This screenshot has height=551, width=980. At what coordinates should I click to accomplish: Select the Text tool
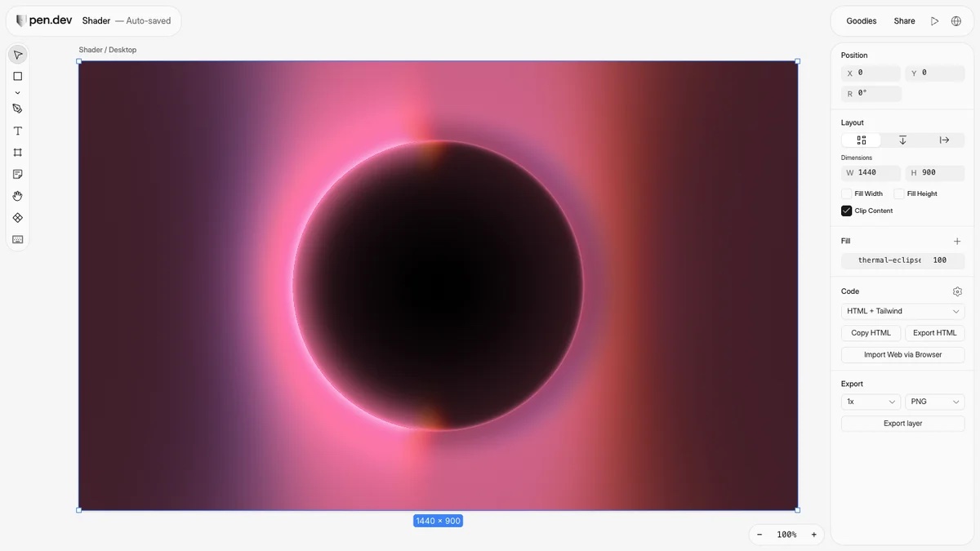pos(17,131)
